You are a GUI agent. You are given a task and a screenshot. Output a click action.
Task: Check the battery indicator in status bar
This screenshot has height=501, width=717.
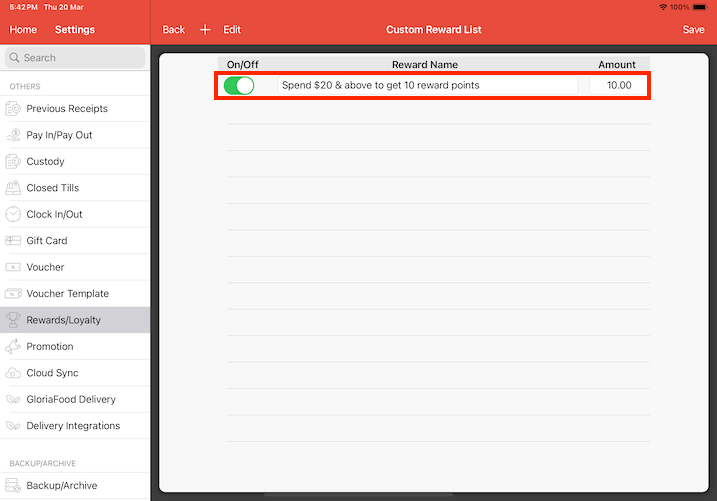tap(700, 7)
